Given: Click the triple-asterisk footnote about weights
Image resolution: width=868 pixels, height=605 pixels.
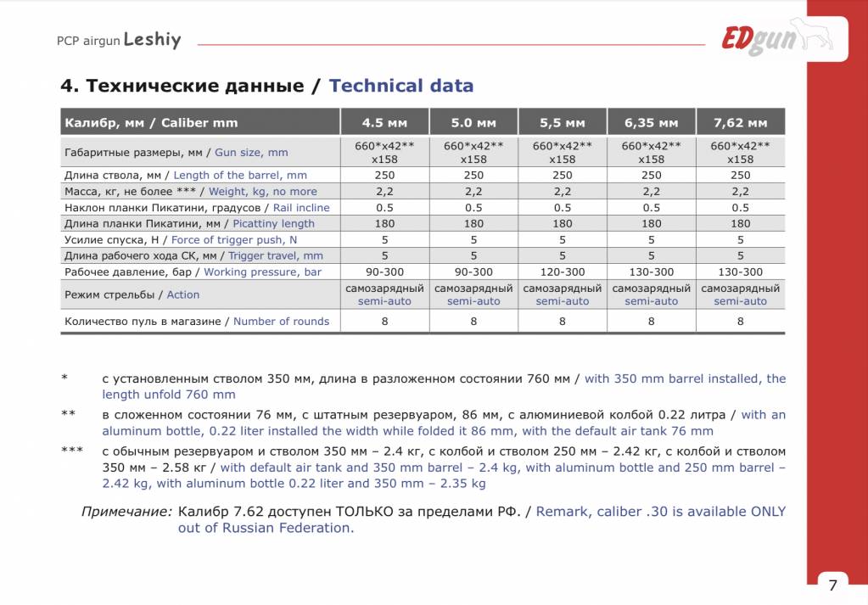Looking at the screenshot, I should (x=423, y=468).
